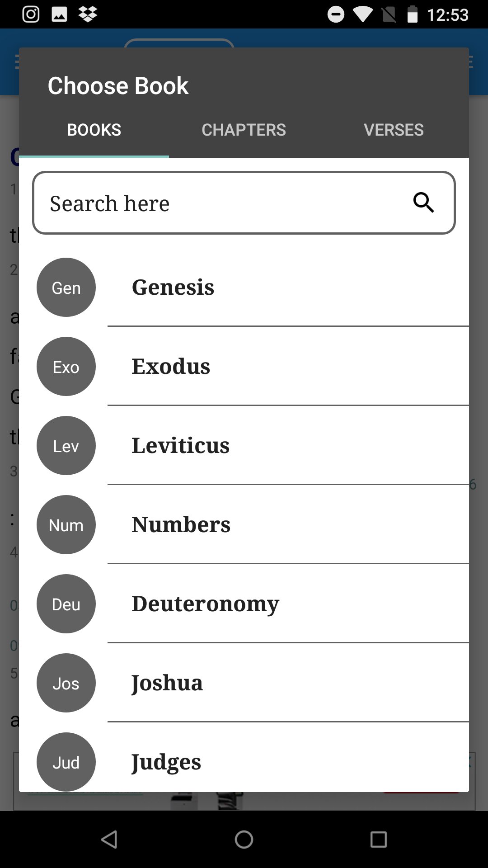The width and height of the screenshot is (488, 868).
Task: Tap the Exo circle badge
Action: click(66, 367)
